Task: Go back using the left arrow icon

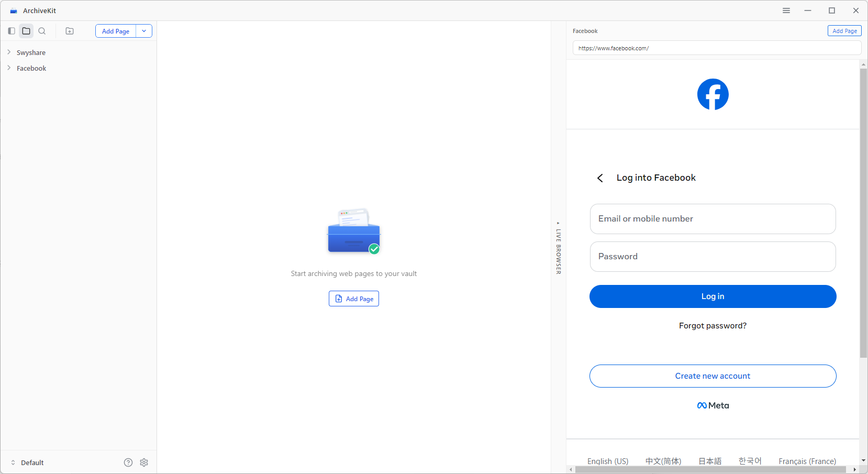Action: pyautogui.click(x=600, y=178)
